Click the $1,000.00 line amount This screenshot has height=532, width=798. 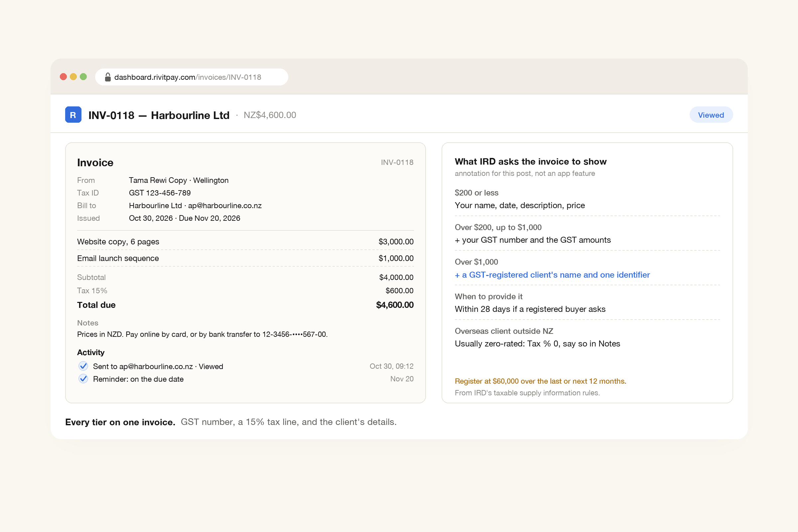pos(396,258)
